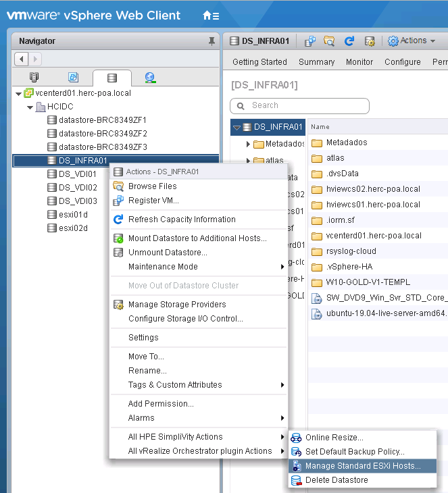
Task: Open the Configure tab
Action: pyautogui.click(x=402, y=62)
